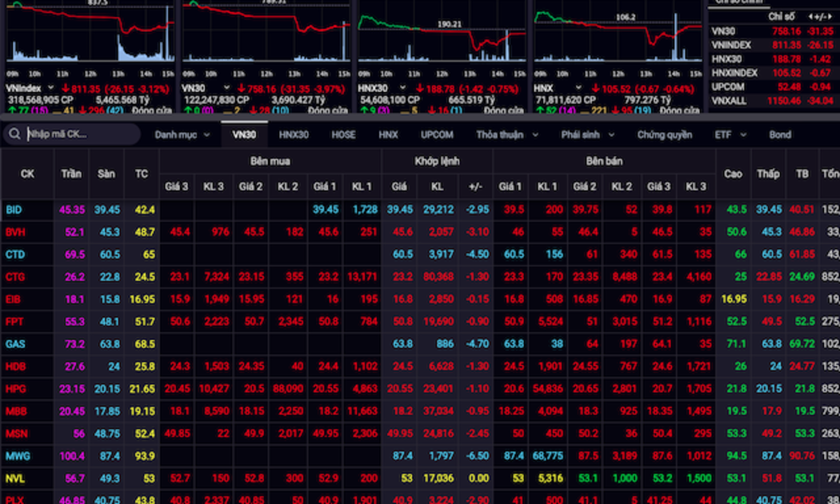This screenshot has height=504, width=840.
Task: Open the UPCOM tab
Action: [437, 134]
